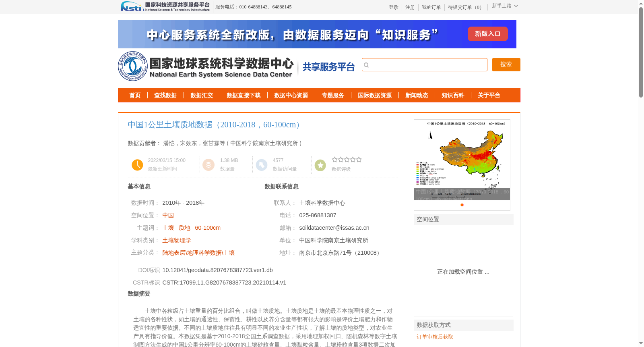Click the 60-100cm keyword link

(208, 228)
